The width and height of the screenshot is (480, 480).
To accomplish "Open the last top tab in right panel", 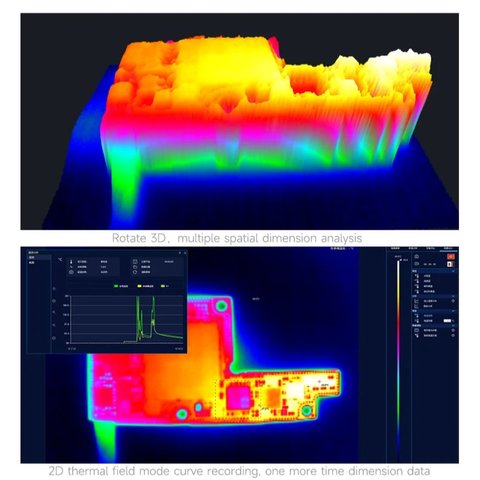I will (448, 248).
